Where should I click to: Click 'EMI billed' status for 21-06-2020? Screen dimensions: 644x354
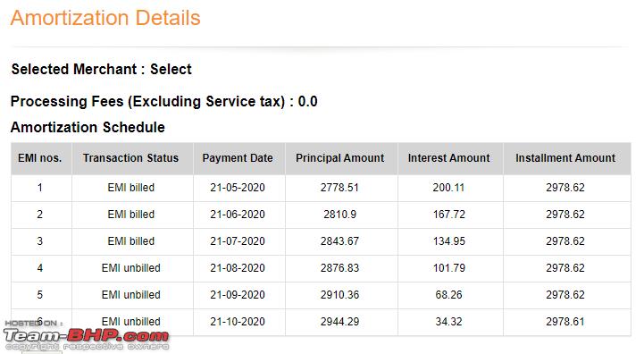coord(131,215)
